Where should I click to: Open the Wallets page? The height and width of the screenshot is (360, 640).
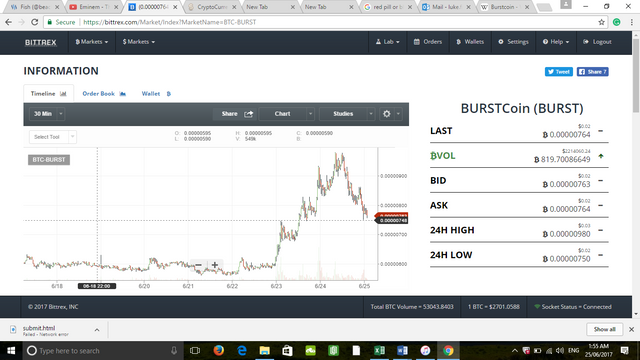point(470,42)
